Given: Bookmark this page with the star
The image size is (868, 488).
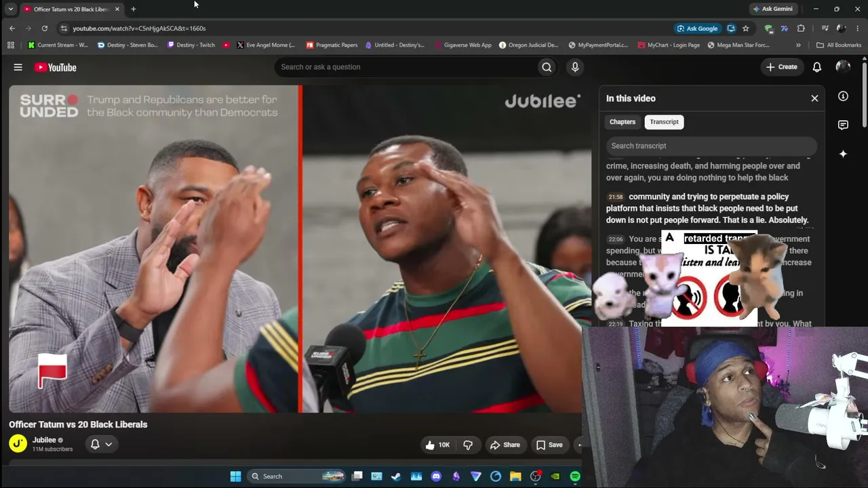Looking at the screenshot, I should click(x=746, y=28).
